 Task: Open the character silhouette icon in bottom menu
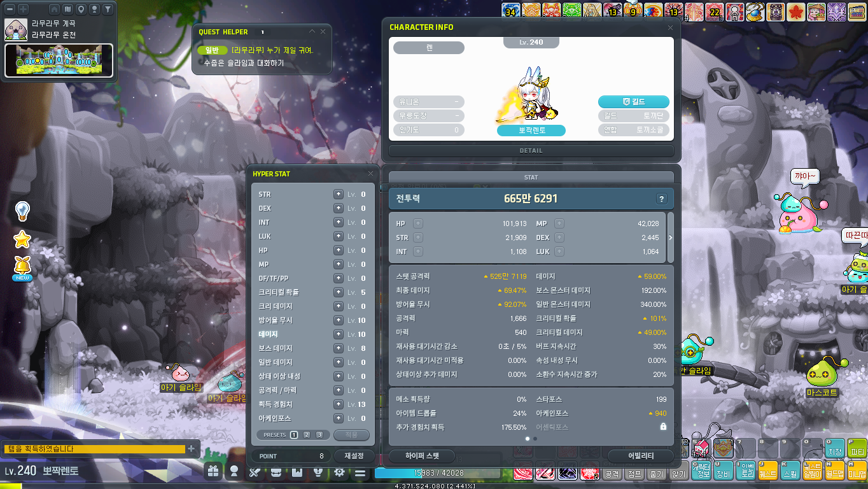(234, 472)
